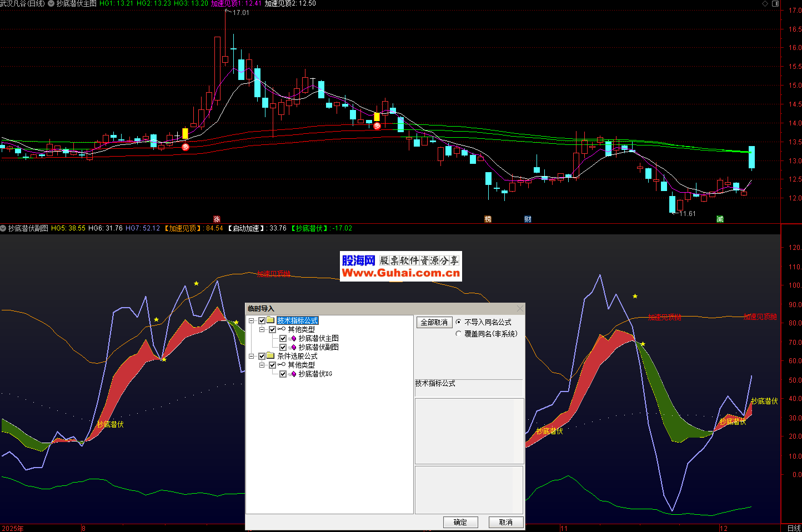Collapse the 条件选股公式 tree node

click(252, 357)
